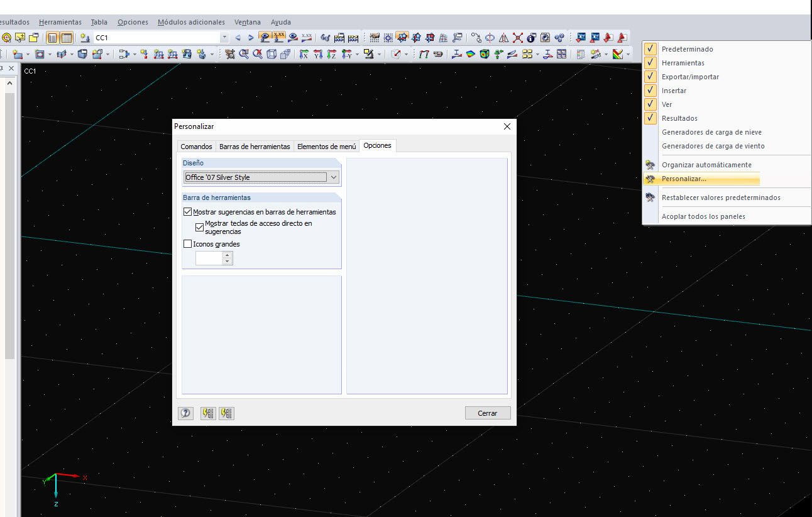This screenshot has width=812, height=517.
Task: Click the Z-axis view direction icon
Action: tap(332, 54)
